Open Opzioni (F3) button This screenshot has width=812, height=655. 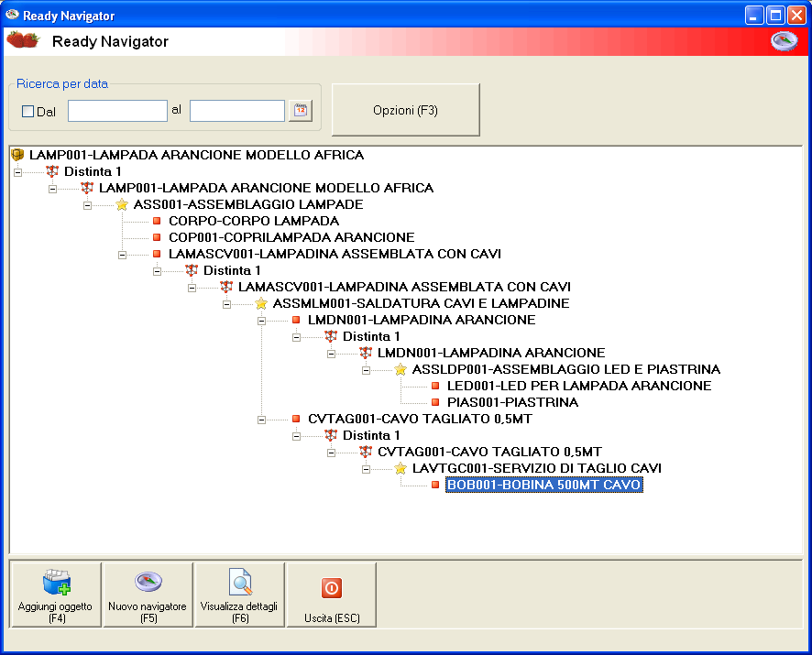[x=405, y=110]
